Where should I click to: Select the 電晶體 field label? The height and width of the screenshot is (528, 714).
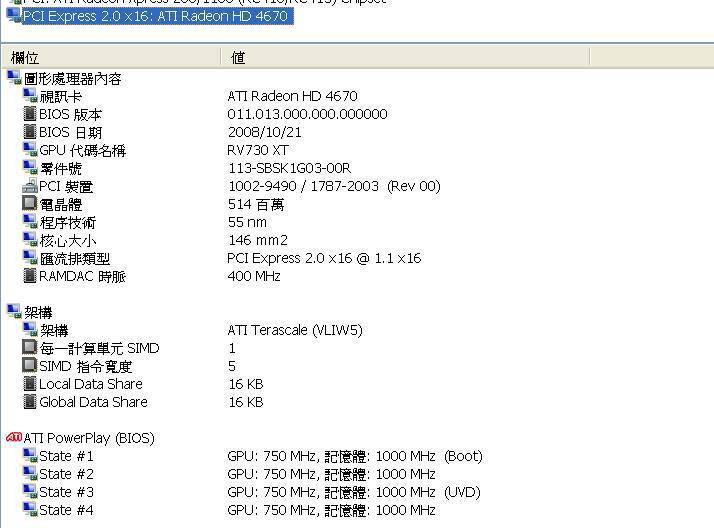[x=61, y=204]
